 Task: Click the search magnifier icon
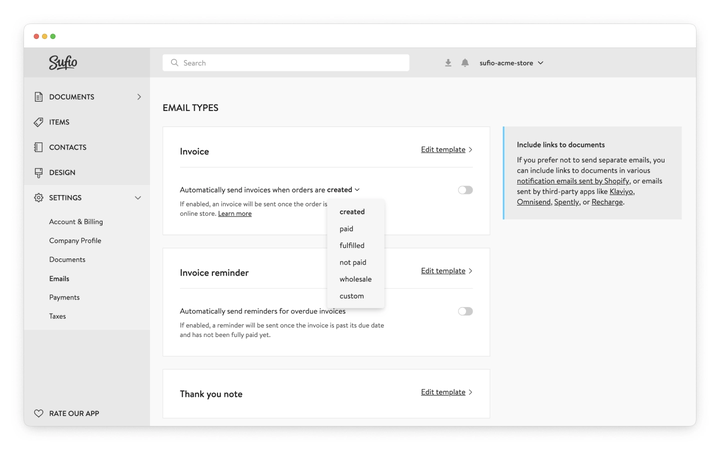(174, 62)
